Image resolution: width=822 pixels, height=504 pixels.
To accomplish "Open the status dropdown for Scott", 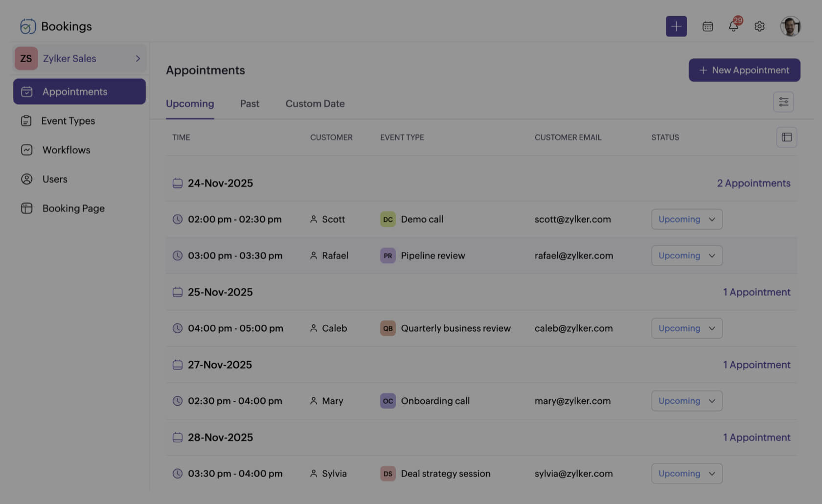I will tap(687, 219).
